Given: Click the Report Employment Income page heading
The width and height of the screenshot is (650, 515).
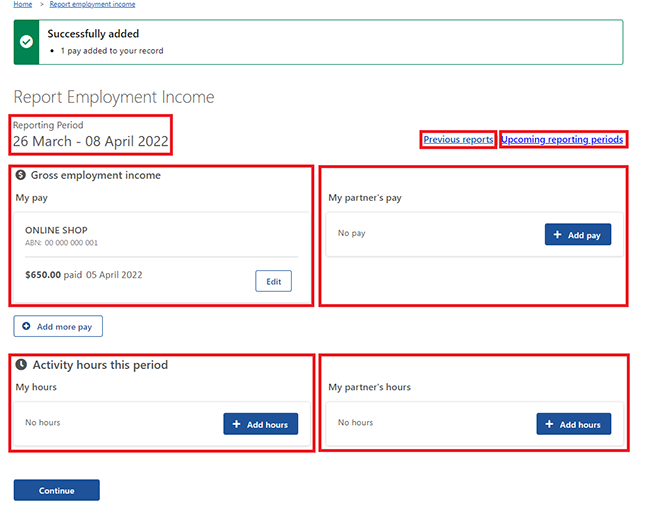Looking at the screenshot, I should coord(114,97).
